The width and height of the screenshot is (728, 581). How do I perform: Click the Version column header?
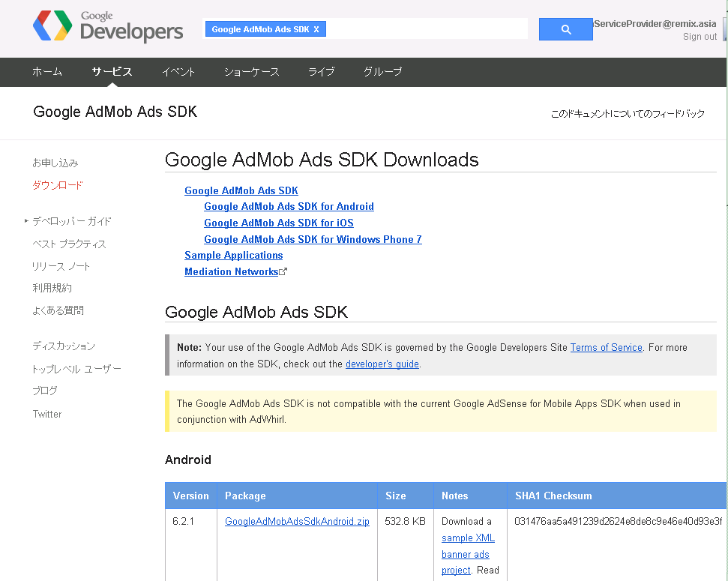(x=191, y=496)
